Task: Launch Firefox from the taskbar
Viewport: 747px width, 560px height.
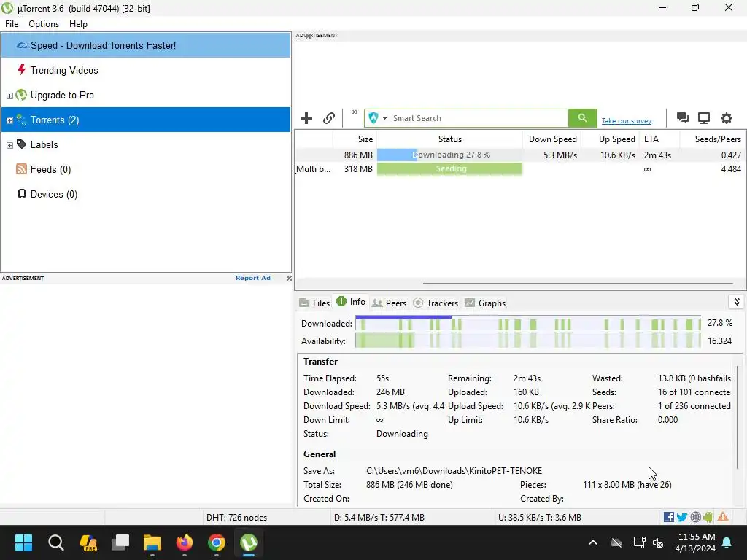Action: click(185, 542)
